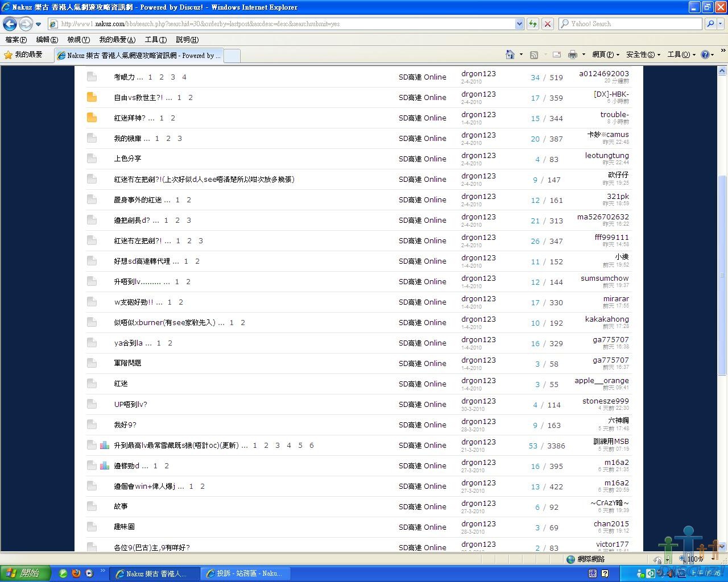Launch Firefox from the quick launch bar
The height and width of the screenshot is (582, 728).
coord(76,573)
